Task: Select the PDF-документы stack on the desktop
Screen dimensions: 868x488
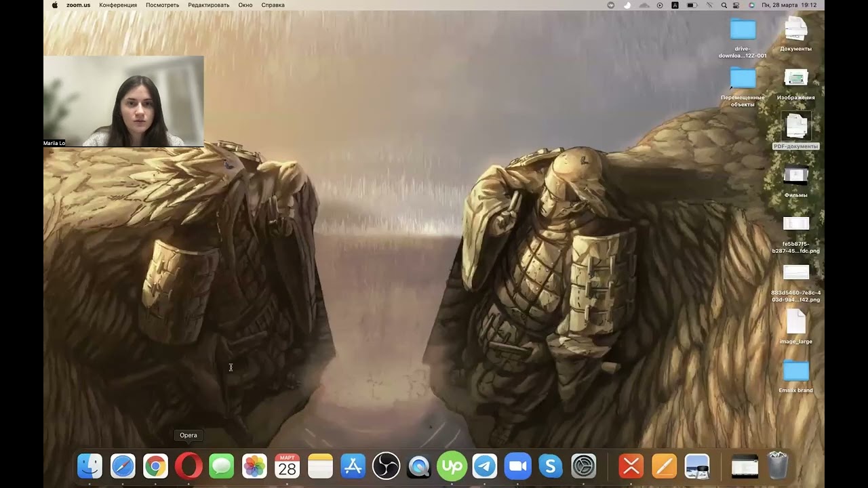Action: 796,131
